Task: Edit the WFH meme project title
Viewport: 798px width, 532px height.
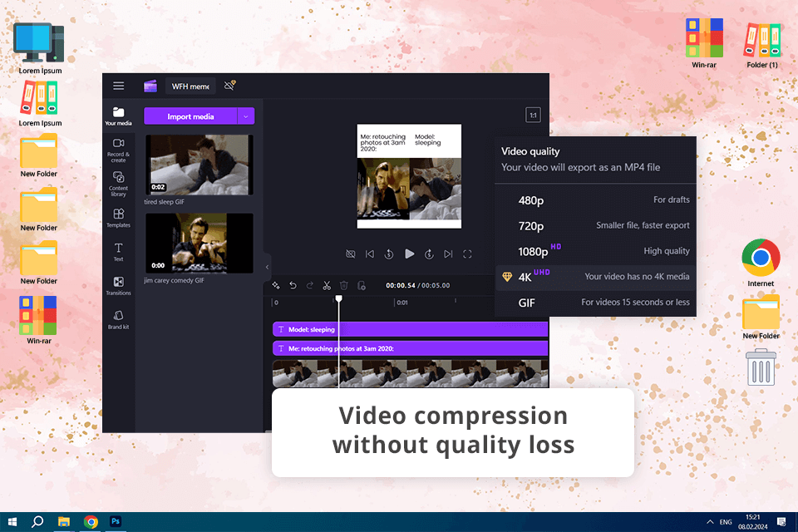Action: [x=190, y=86]
